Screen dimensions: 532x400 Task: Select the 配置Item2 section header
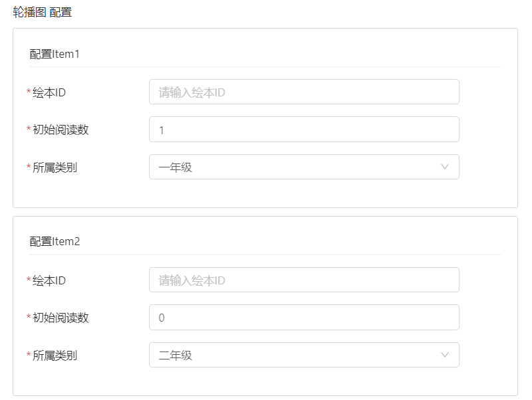(x=55, y=242)
